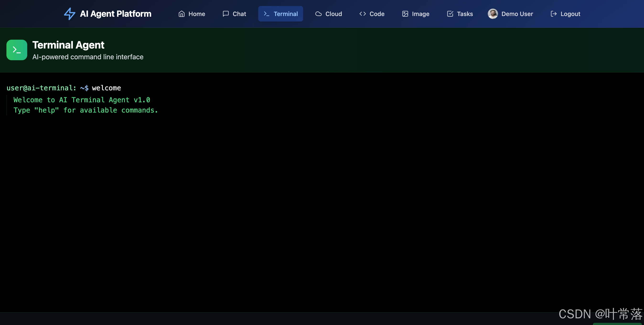Select the active Terminal tab
This screenshot has height=325, width=644.
tap(280, 14)
